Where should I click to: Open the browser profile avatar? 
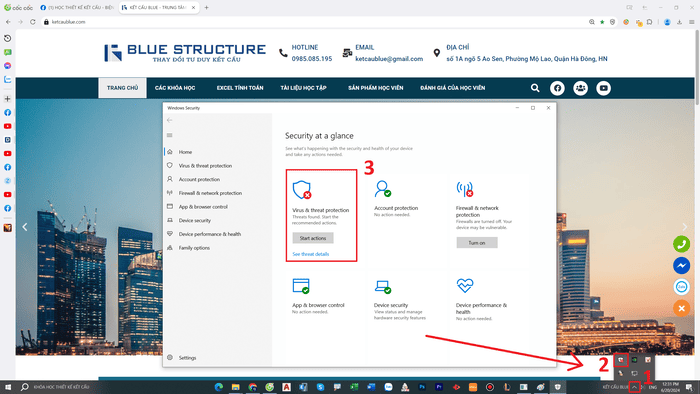(x=667, y=22)
